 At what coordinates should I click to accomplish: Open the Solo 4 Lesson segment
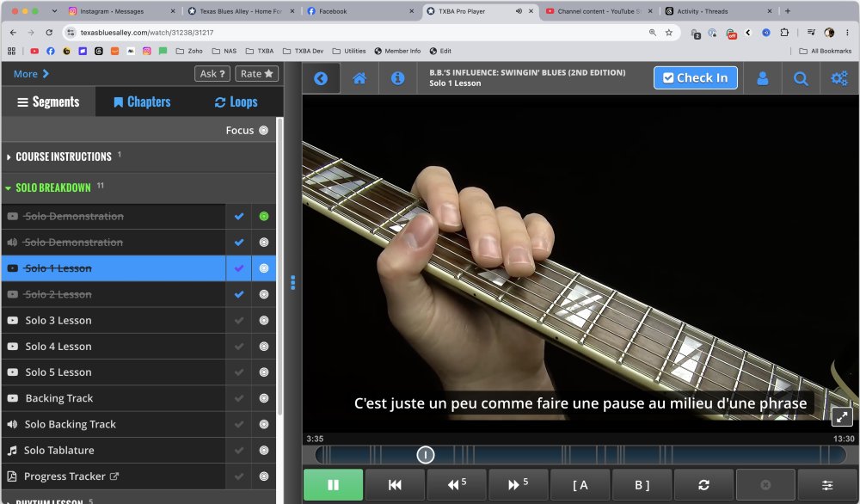coord(114,346)
